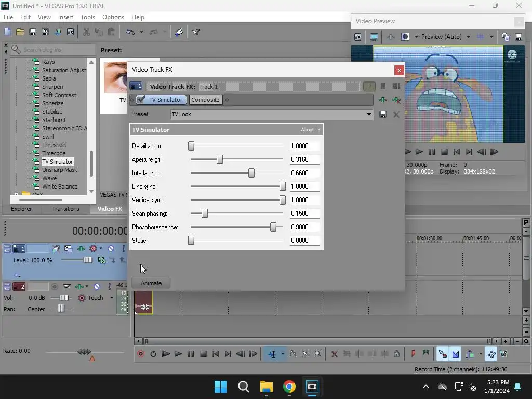Click the Aperture grill slider handle
This screenshot has height=399, width=532.
220,159
